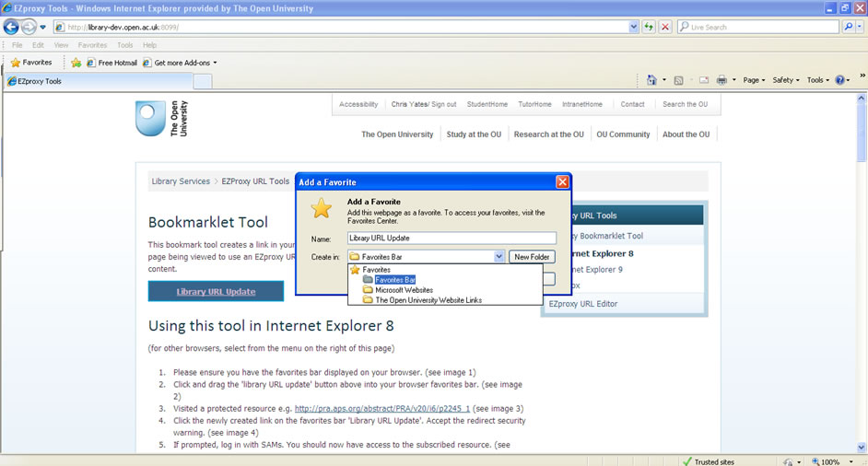Viewport: 868px width, 466px height.
Task: Click the Name field containing Library URL Update
Action: pos(452,238)
